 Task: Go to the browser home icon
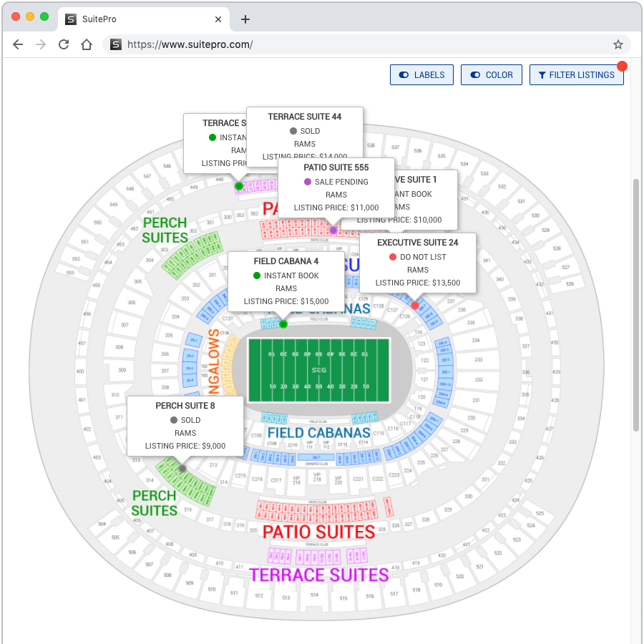pyautogui.click(x=87, y=44)
